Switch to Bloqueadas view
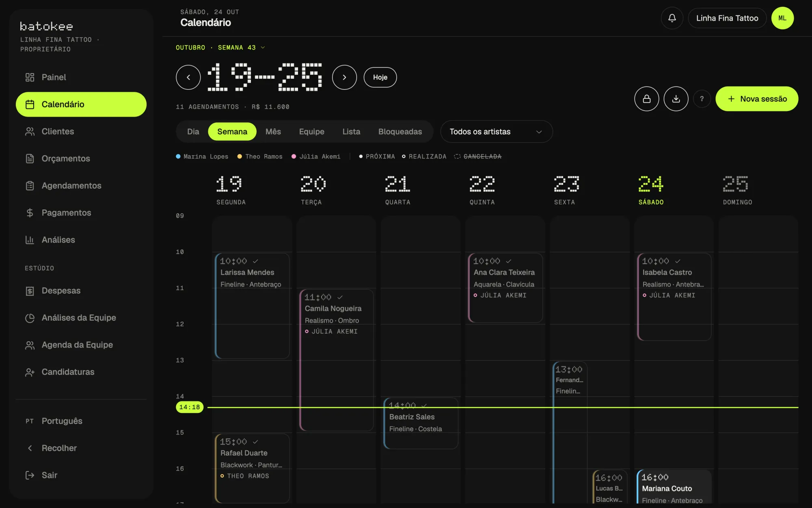The image size is (812, 508). coord(400,132)
